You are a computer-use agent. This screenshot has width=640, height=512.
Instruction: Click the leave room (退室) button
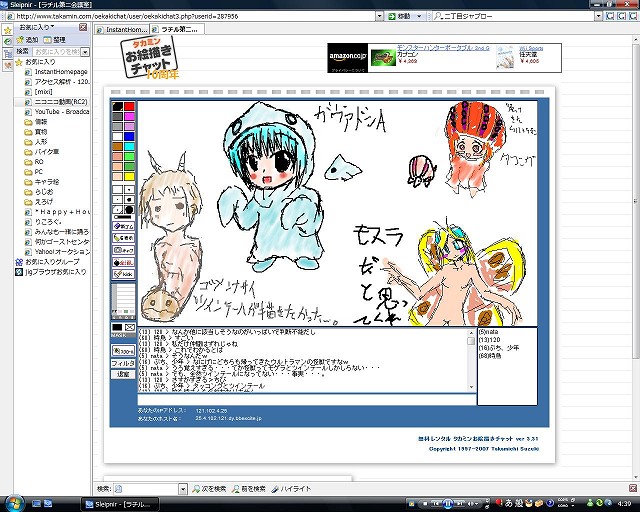[x=123, y=374]
